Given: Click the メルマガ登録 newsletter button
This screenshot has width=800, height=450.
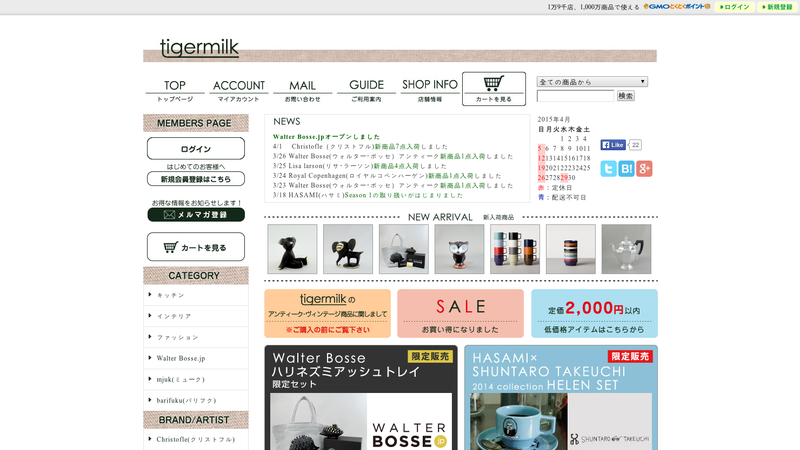Looking at the screenshot, I should 196,215.
